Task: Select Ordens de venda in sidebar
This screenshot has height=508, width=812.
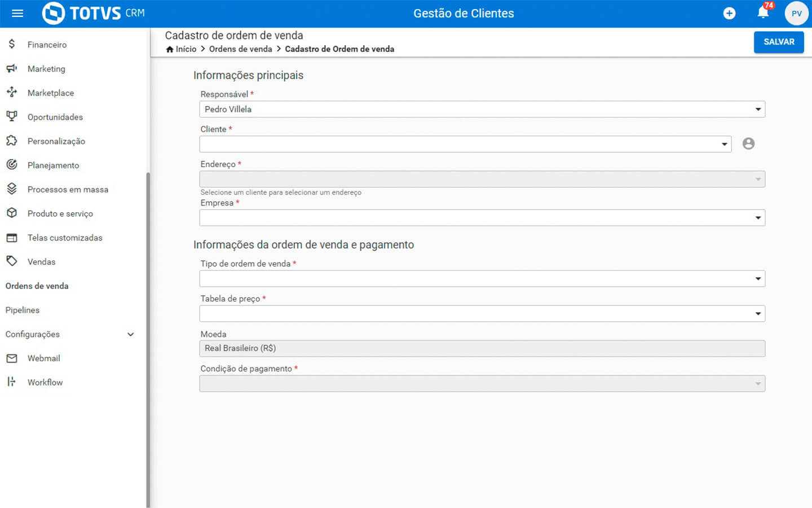Action: pos(37,286)
